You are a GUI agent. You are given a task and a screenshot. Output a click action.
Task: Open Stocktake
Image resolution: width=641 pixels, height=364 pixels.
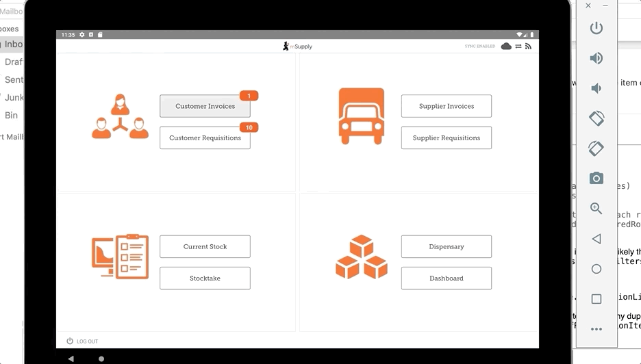point(205,278)
